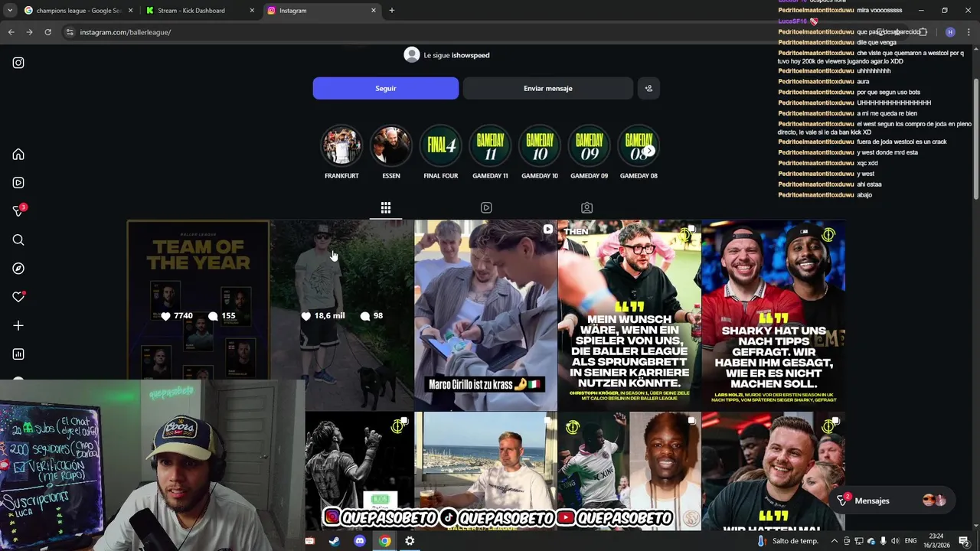Reload the page
The height and width of the screenshot is (551, 980).
pos(47,32)
